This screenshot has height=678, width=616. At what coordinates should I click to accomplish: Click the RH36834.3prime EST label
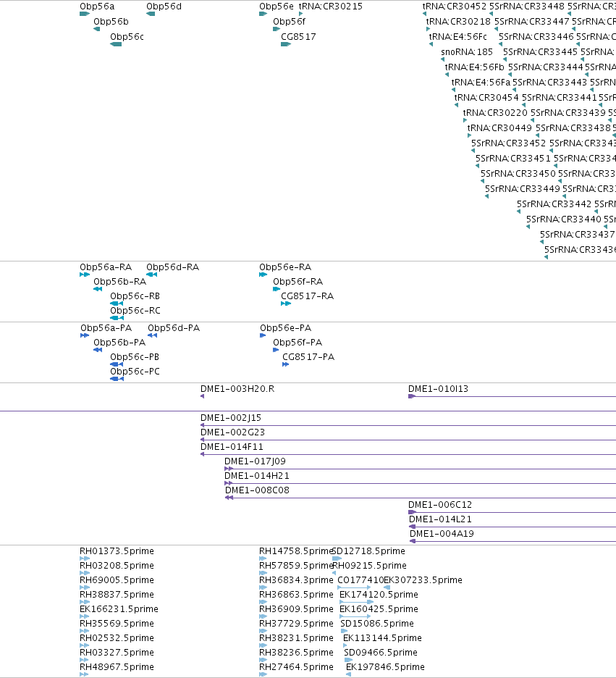296,580
